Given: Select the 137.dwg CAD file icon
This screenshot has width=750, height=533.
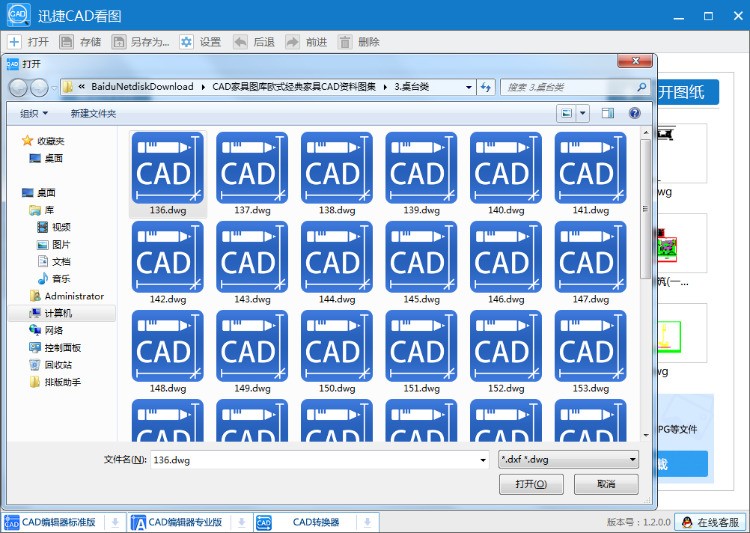Looking at the screenshot, I should coord(252,168).
